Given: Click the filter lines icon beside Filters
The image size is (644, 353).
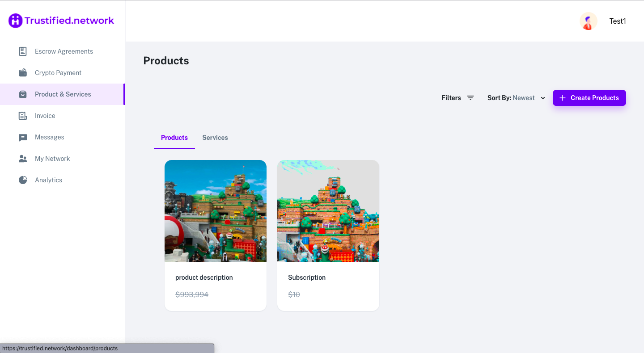Looking at the screenshot, I should click(470, 98).
